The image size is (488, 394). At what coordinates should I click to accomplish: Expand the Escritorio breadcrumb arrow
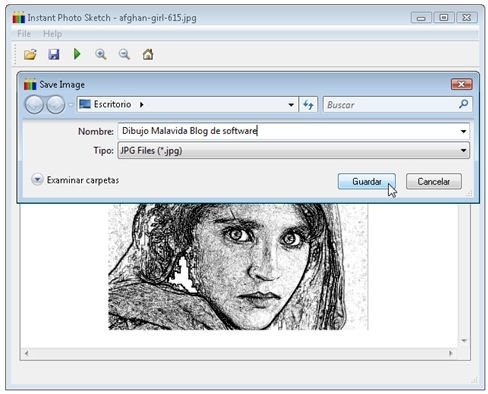pos(142,105)
